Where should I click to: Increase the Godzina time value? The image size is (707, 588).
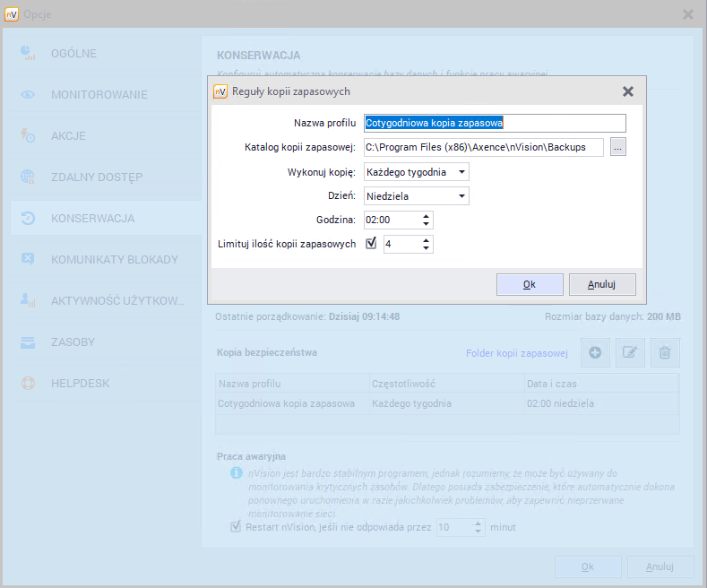pyautogui.click(x=426, y=215)
